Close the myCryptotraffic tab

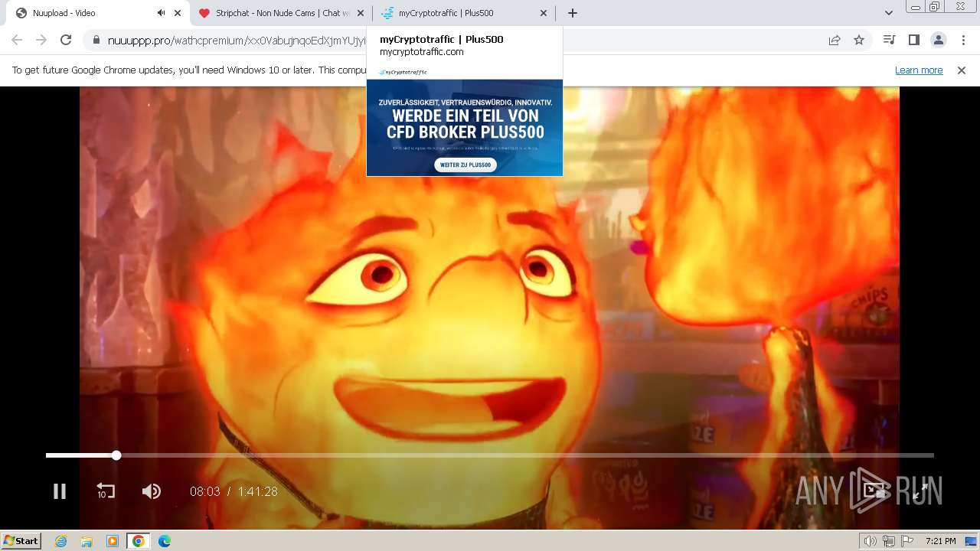click(x=544, y=13)
